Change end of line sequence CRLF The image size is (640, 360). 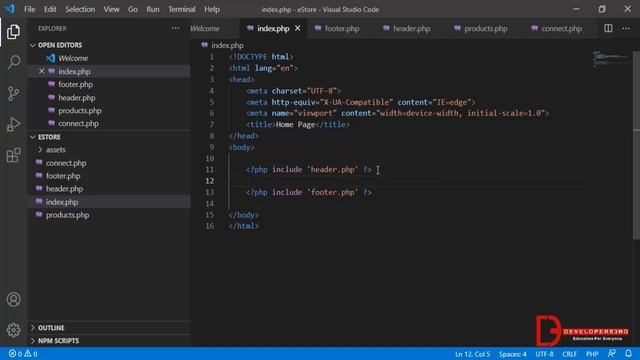(x=569, y=354)
